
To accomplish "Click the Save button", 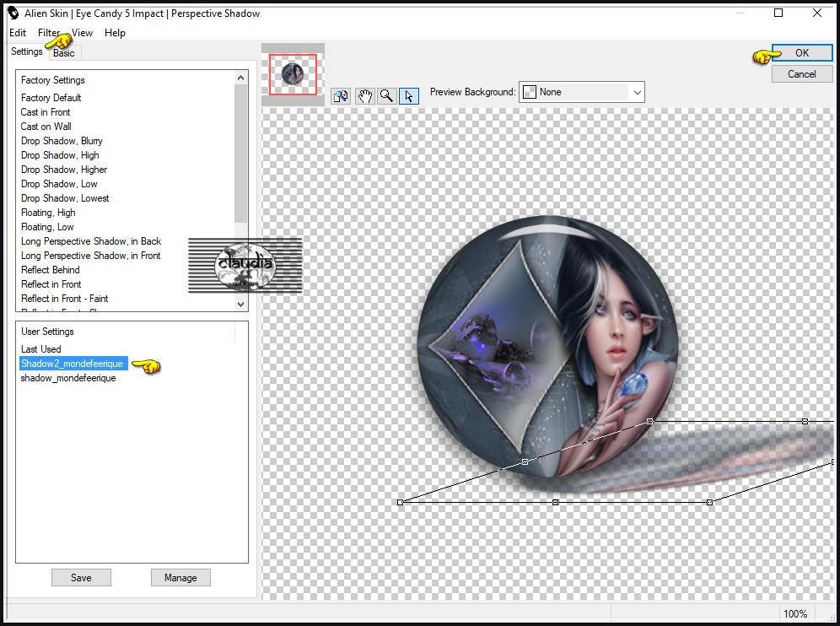I will tap(82, 578).
